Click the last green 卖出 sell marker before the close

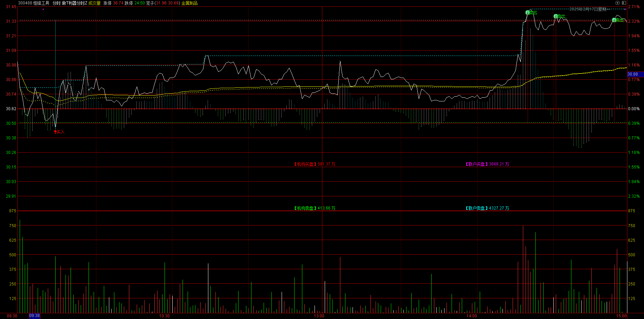coord(618,20)
